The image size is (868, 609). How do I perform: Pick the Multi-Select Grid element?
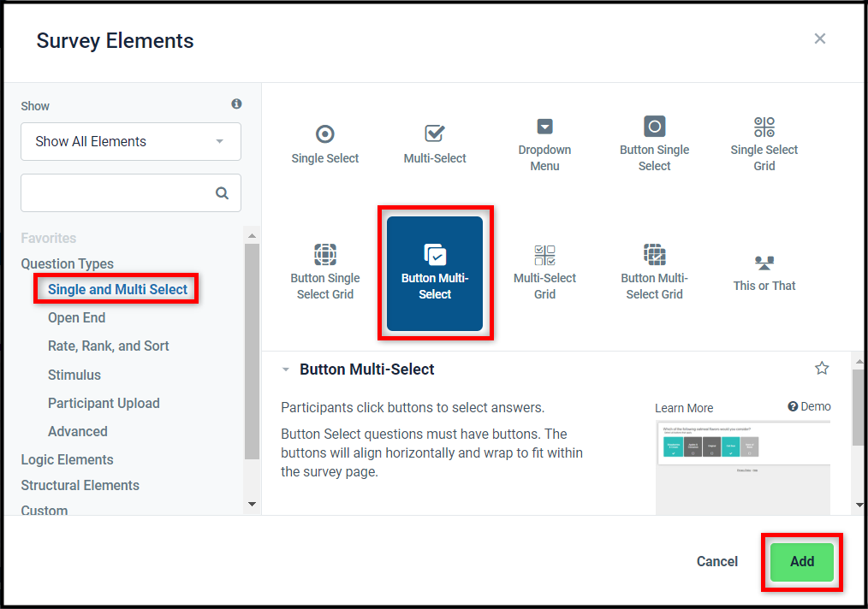[x=544, y=272]
